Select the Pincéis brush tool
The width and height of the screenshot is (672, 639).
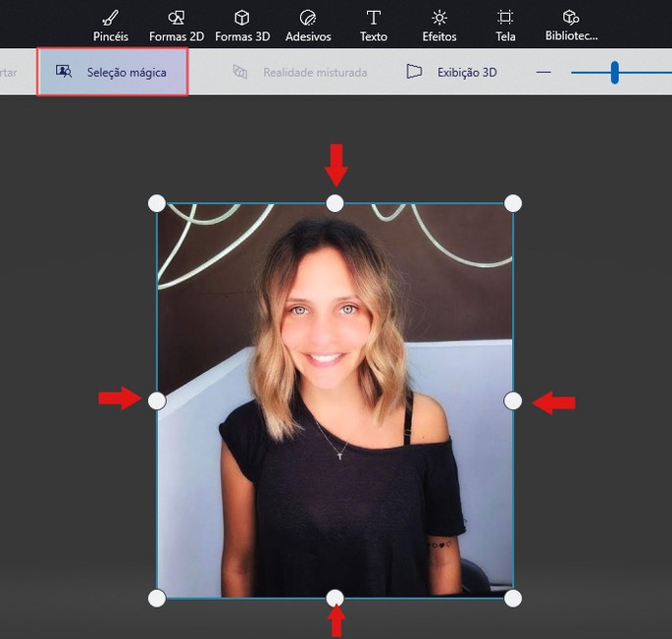point(110,25)
